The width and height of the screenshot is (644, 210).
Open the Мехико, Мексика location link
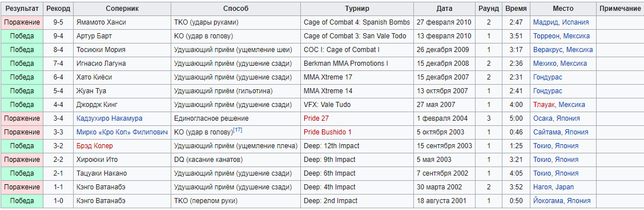pos(560,64)
